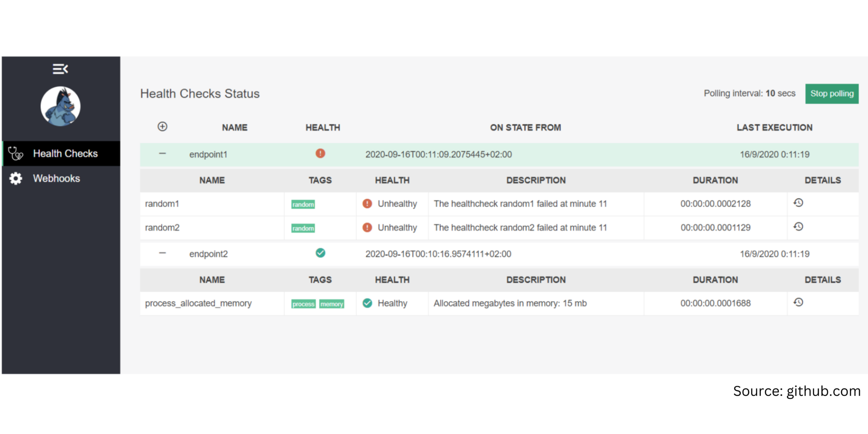
Task: Collapse the endpoint1 checks list
Action: click(162, 154)
